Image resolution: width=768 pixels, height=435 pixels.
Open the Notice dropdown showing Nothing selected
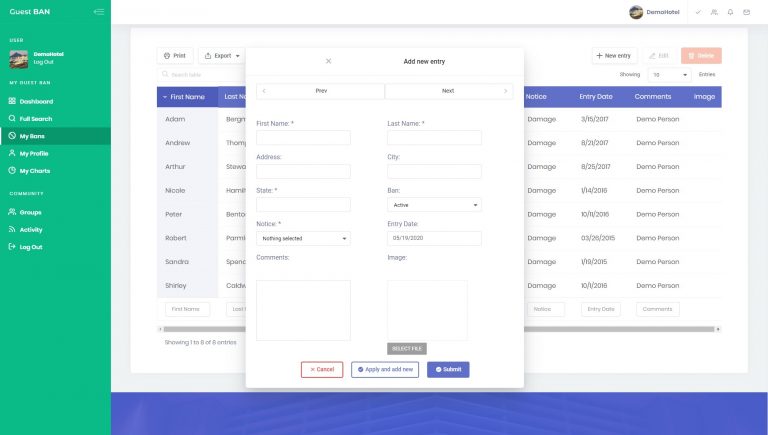[x=303, y=239]
